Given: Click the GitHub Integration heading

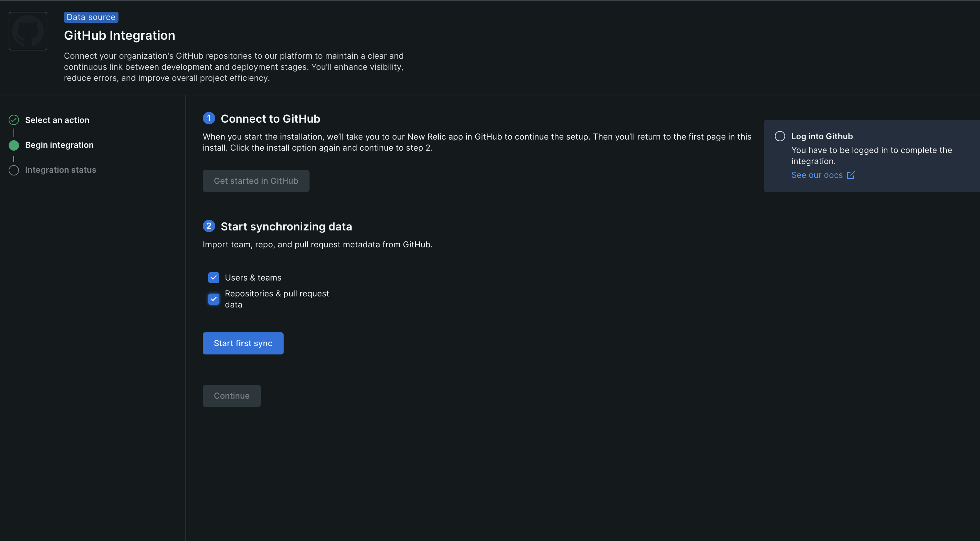Looking at the screenshot, I should (120, 35).
